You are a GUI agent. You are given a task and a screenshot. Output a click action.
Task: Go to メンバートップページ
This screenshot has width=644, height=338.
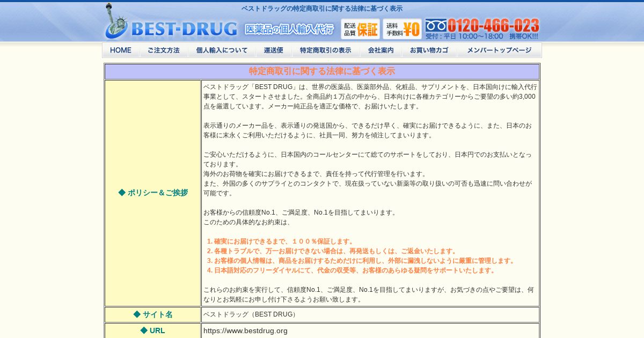[x=499, y=50]
